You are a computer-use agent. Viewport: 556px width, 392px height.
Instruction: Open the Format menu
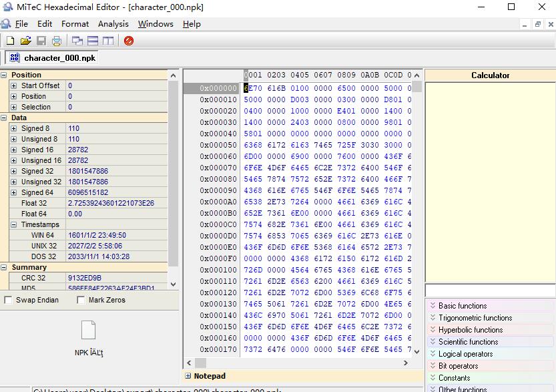(75, 24)
